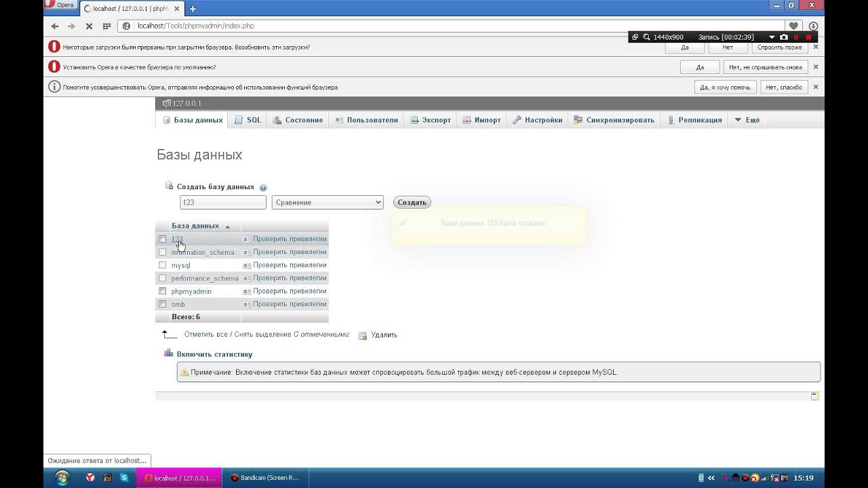The height and width of the screenshot is (488, 868).
Task: Open the 'Экспорт' tab
Action: click(x=430, y=120)
